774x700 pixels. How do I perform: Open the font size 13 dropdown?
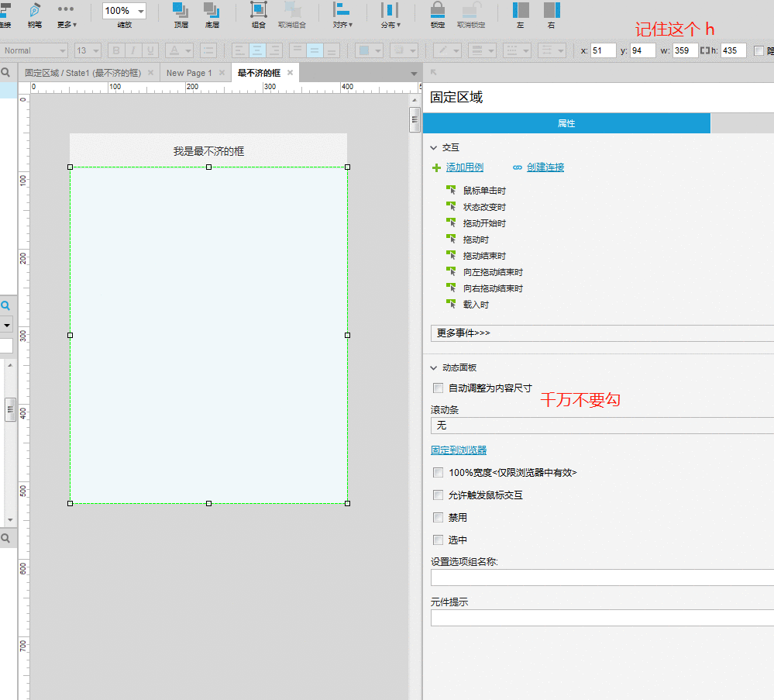click(x=88, y=50)
